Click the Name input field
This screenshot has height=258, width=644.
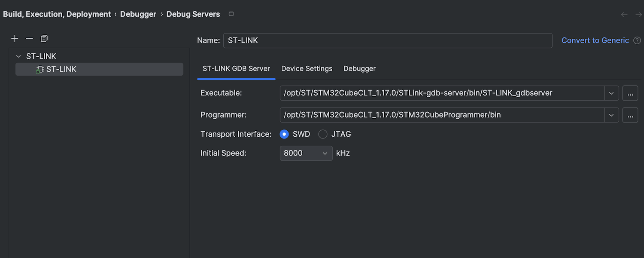387,40
